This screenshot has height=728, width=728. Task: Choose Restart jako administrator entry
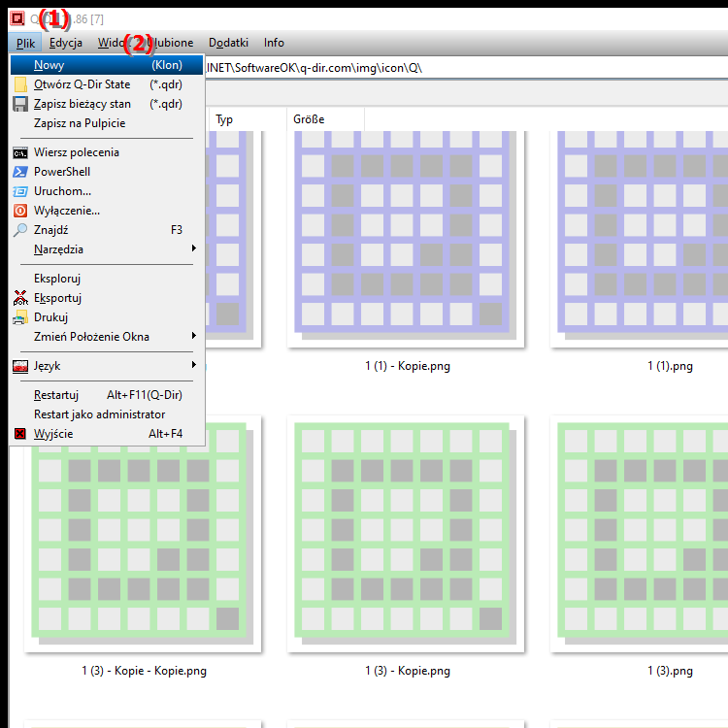tap(107, 414)
